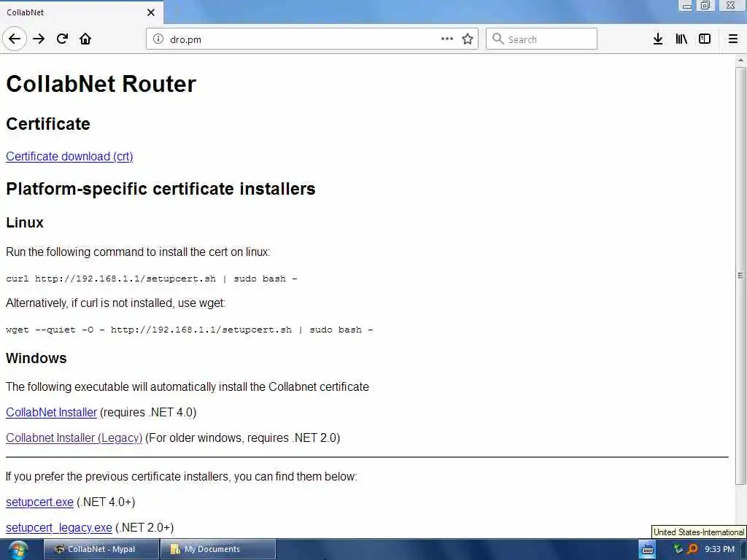This screenshot has height=560, width=747.
Task: Click the orange magnifier tray icon
Action: point(692,549)
